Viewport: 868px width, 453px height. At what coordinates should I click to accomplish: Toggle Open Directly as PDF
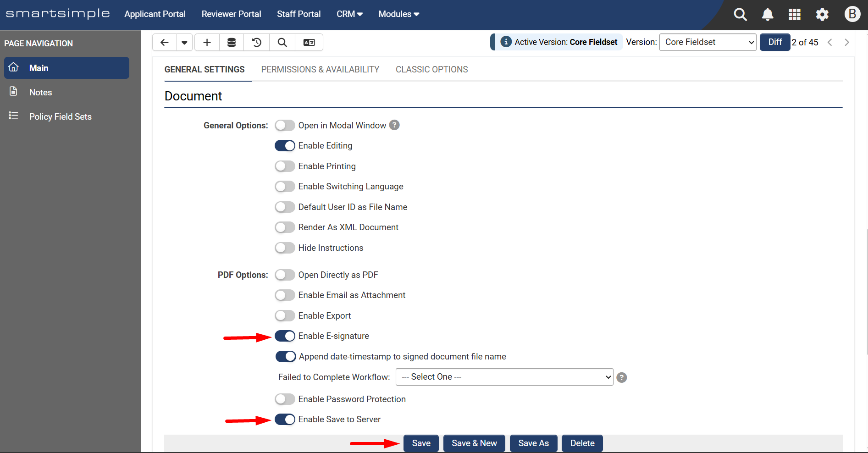(285, 275)
